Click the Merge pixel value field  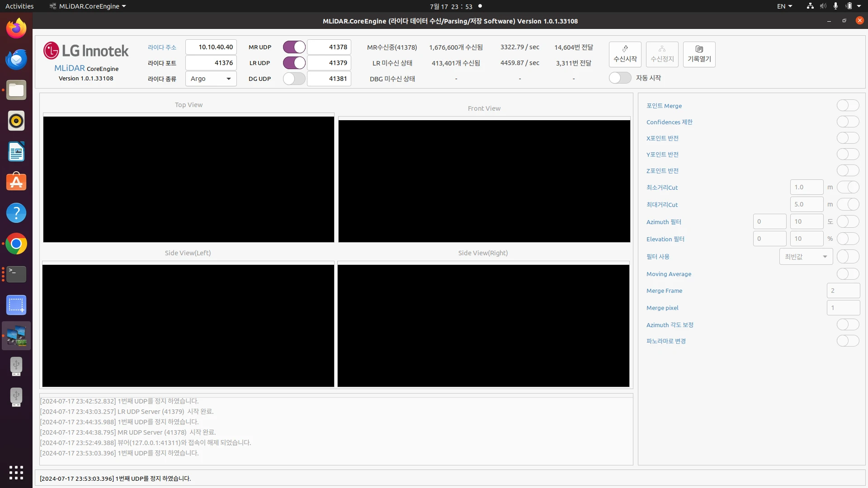[x=843, y=308]
